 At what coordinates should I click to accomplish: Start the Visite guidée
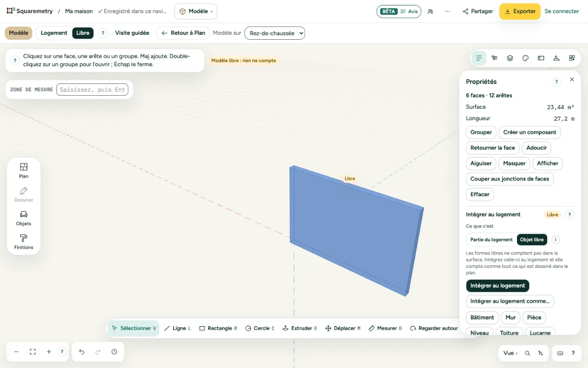pyautogui.click(x=132, y=33)
